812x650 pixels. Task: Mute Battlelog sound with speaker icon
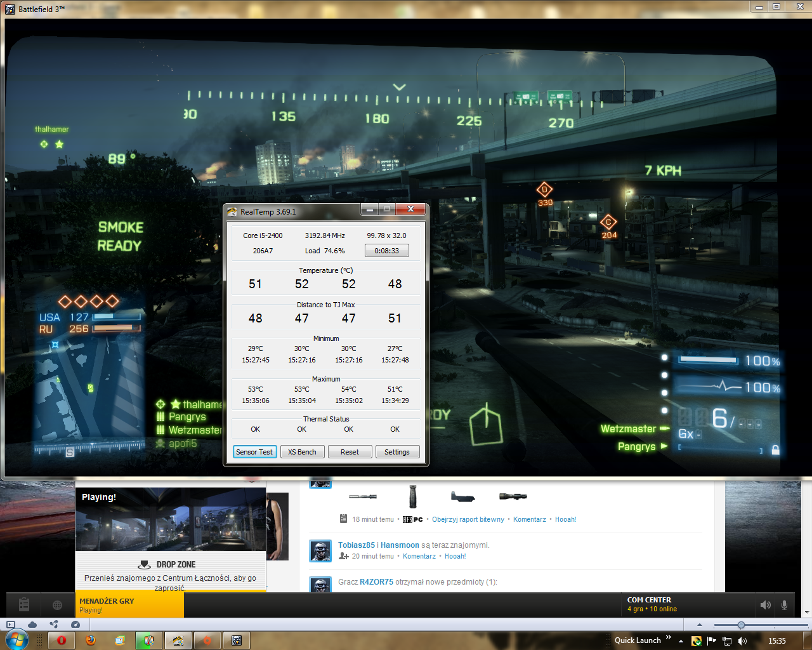click(766, 605)
